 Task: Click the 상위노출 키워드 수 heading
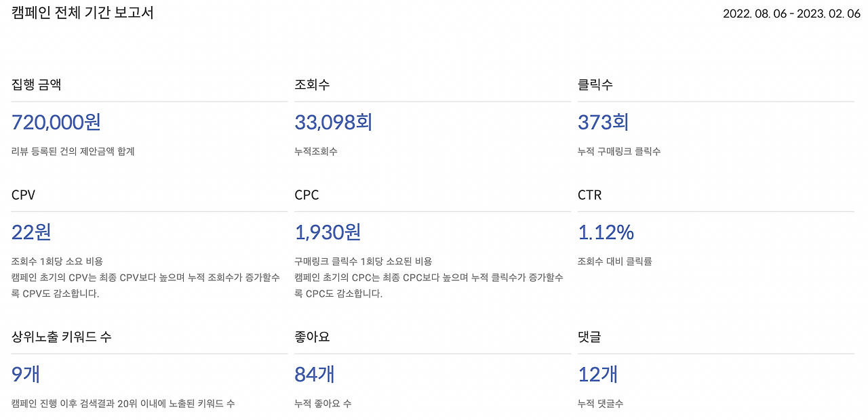point(62,337)
